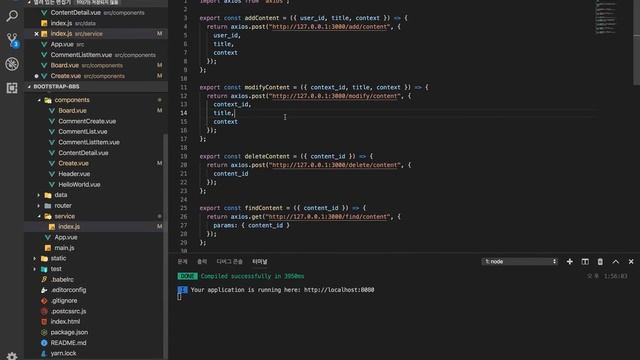Switch to the Terminal panel tab
640x360 pixels.
[260, 262]
